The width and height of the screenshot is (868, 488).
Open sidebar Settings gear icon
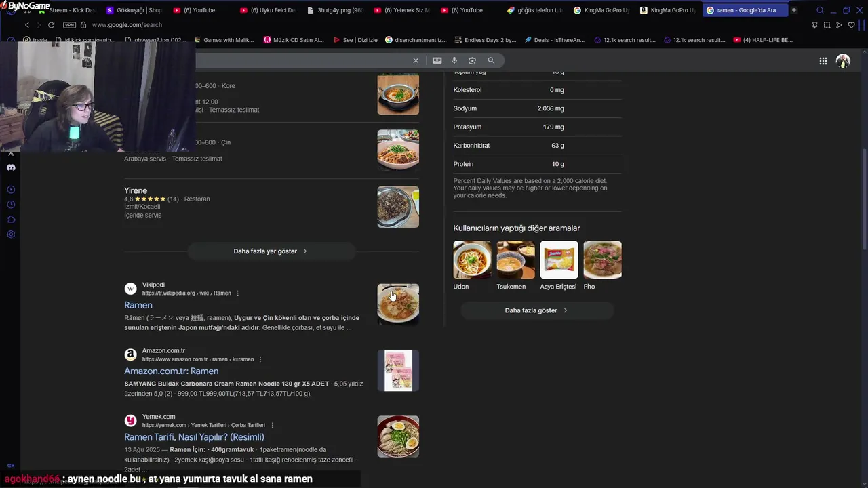pyautogui.click(x=11, y=235)
